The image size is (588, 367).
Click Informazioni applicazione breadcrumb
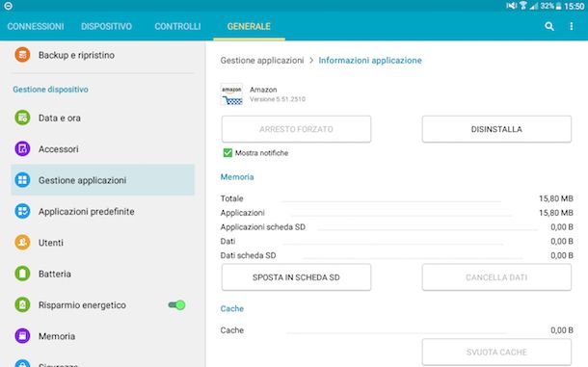370,61
